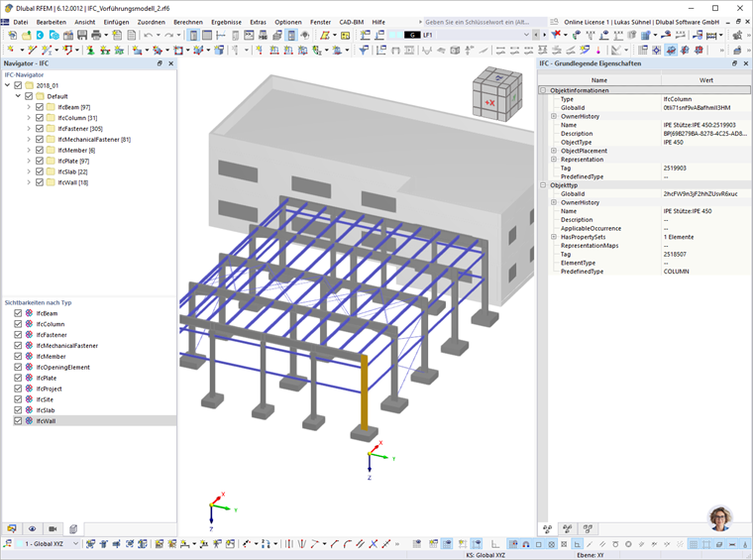This screenshot has height=560, width=753.
Task: Click the magnet object-snap icon in bottom toolbar
Action: point(526,544)
